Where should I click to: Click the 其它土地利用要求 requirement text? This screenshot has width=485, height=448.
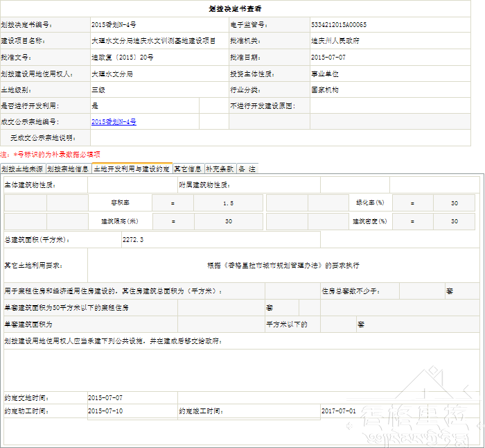[x=283, y=266]
